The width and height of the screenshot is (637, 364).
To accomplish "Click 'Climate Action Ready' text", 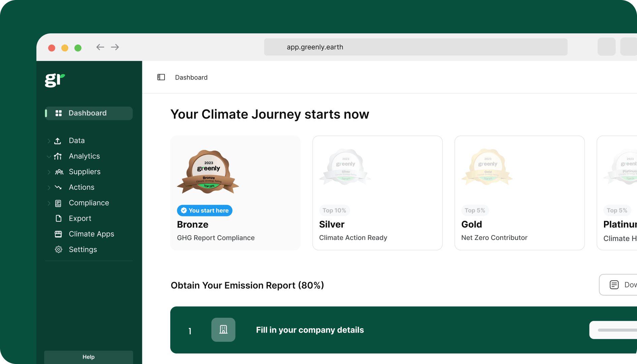I will click(353, 238).
